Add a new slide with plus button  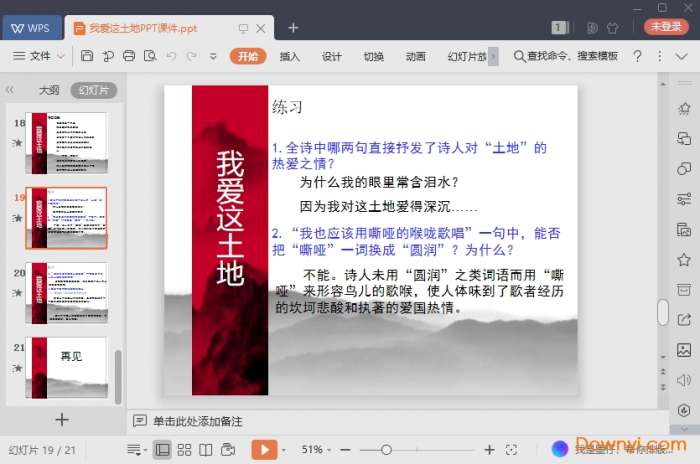[x=62, y=419]
